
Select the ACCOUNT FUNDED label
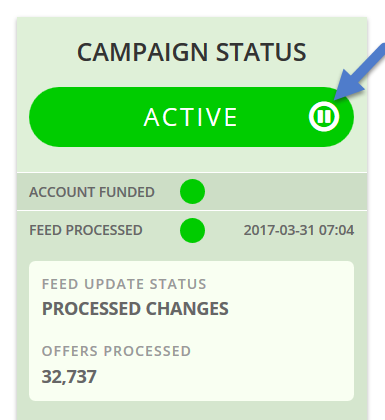(92, 192)
